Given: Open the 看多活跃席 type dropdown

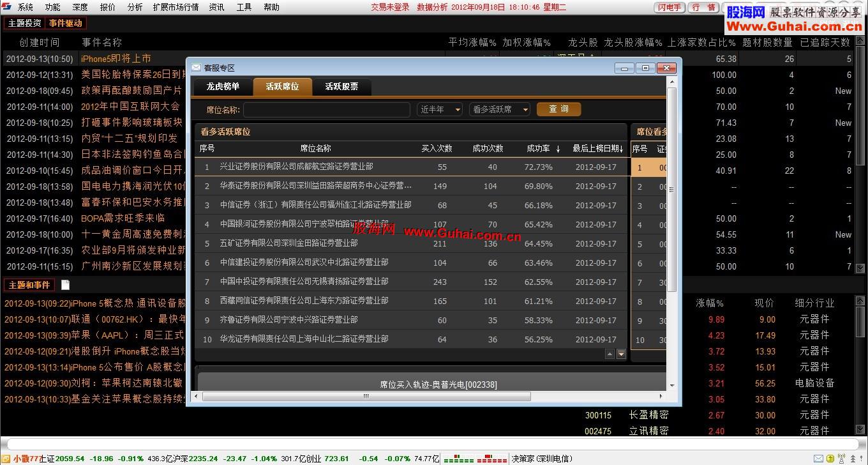Looking at the screenshot, I should (x=500, y=109).
